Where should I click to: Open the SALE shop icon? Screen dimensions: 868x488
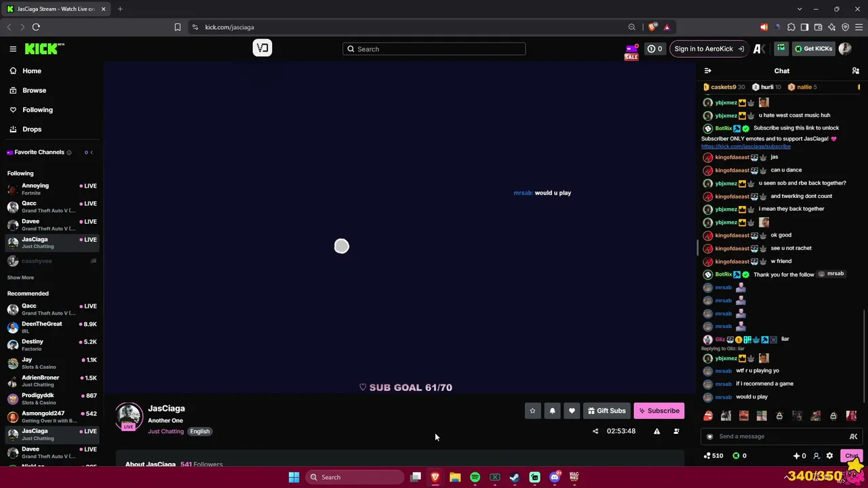(x=631, y=52)
